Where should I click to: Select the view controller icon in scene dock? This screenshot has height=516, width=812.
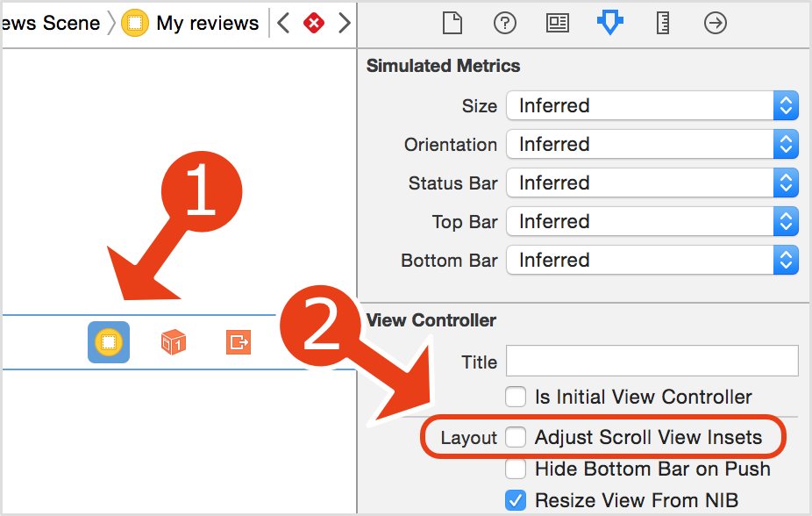pos(109,342)
